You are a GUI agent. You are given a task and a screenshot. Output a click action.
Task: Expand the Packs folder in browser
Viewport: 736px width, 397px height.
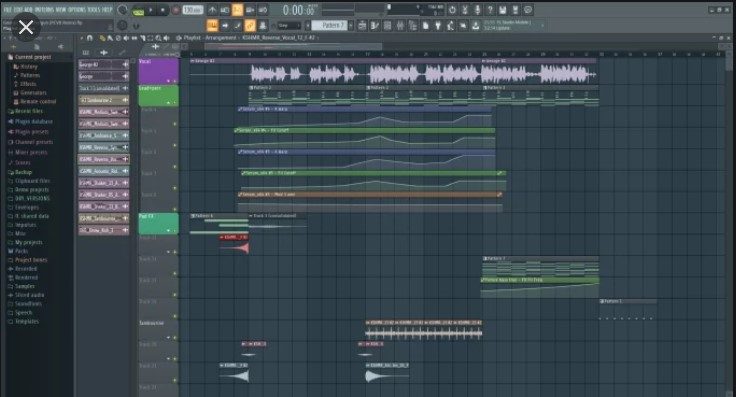pyautogui.click(x=18, y=251)
